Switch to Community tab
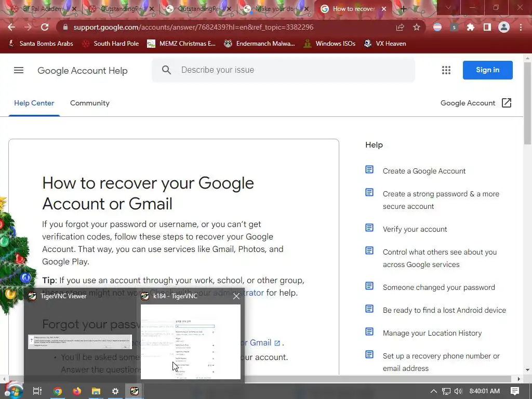This screenshot has width=532, height=399. pos(89,103)
